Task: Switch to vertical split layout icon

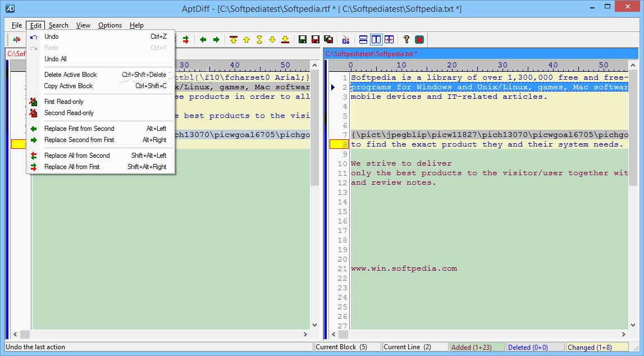Action: point(376,39)
